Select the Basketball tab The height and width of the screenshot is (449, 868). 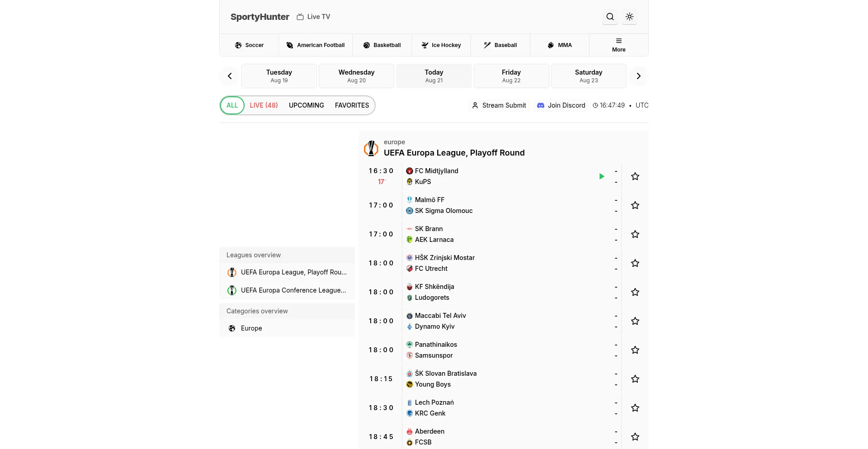pyautogui.click(x=382, y=45)
